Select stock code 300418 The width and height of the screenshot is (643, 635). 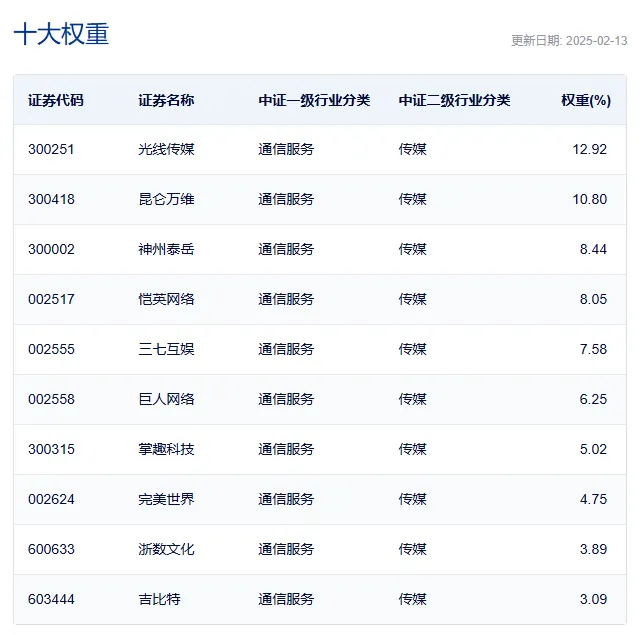(x=51, y=199)
